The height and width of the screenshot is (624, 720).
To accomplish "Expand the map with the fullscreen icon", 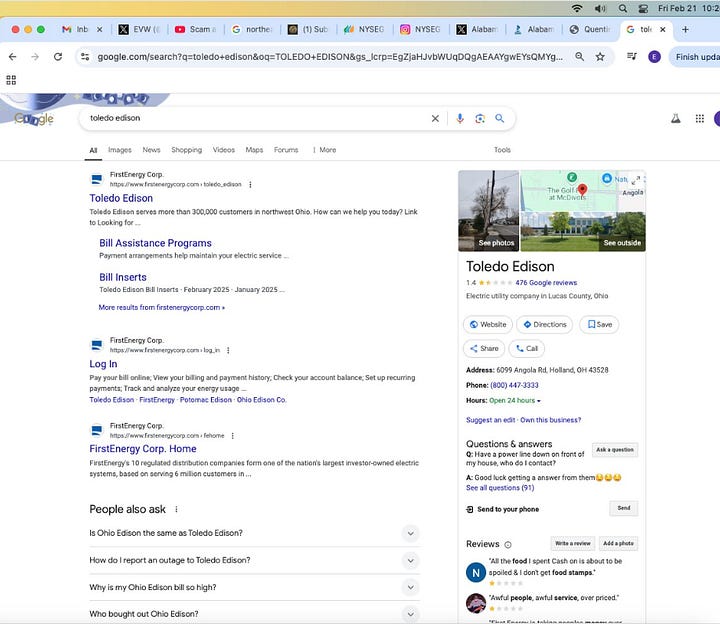I will pos(636,180).
